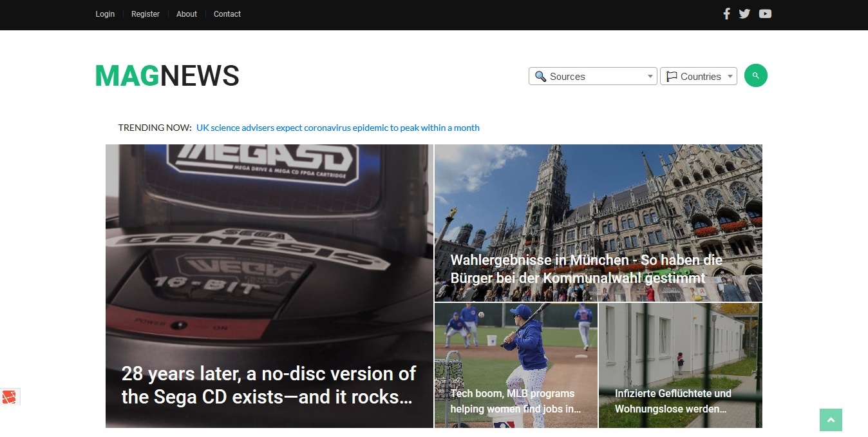Click the MAGNEWS logo
Image resolution: width=868 pixels, height=437 pixels.
tap(167, 76)
